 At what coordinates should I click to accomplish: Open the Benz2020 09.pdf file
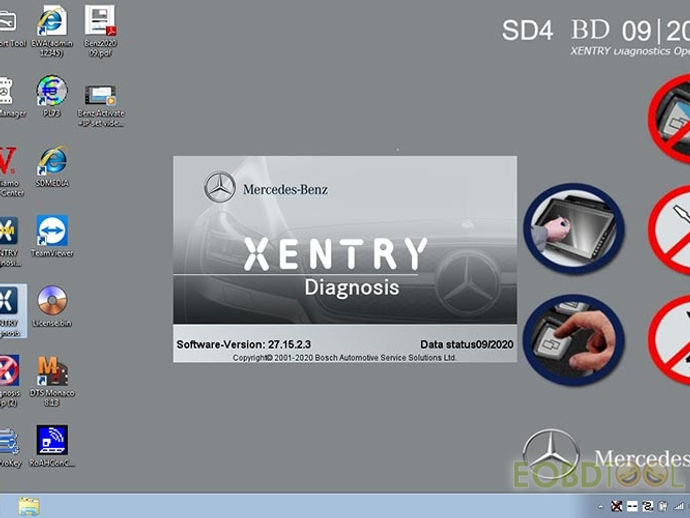coord(100,32)
